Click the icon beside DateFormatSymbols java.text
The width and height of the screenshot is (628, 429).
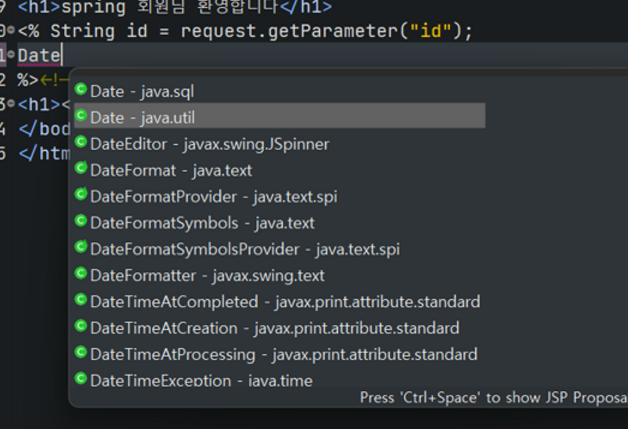click(x=81, y=221)
